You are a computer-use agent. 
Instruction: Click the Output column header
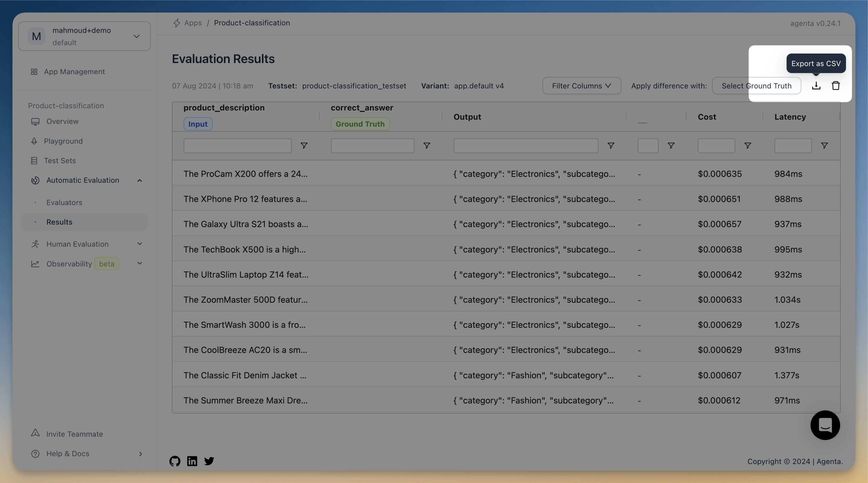tap(467, 117)
